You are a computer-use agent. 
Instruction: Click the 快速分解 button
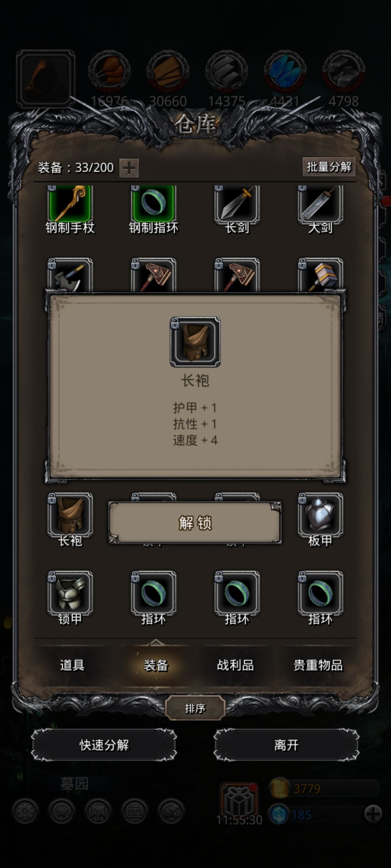(x=104, y=745)
